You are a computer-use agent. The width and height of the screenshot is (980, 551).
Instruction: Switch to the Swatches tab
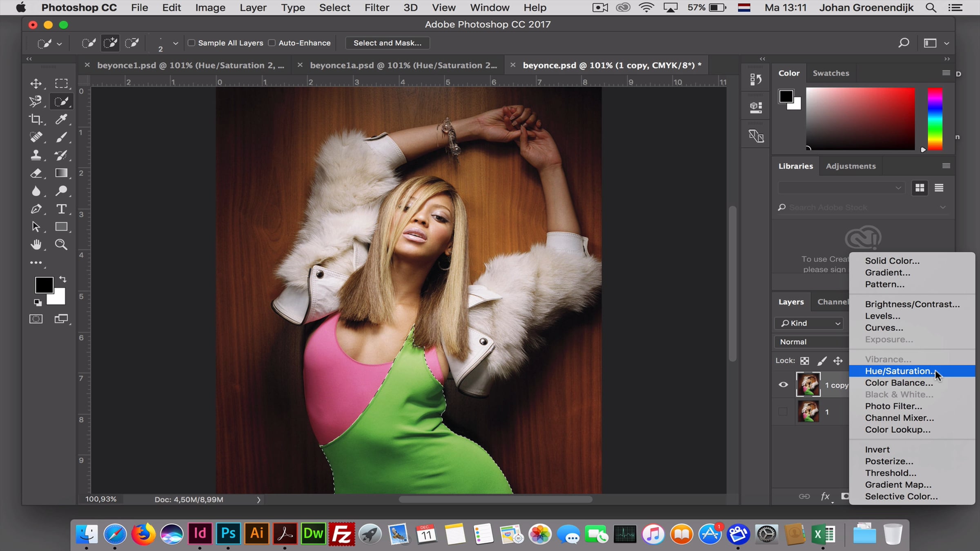831,73
